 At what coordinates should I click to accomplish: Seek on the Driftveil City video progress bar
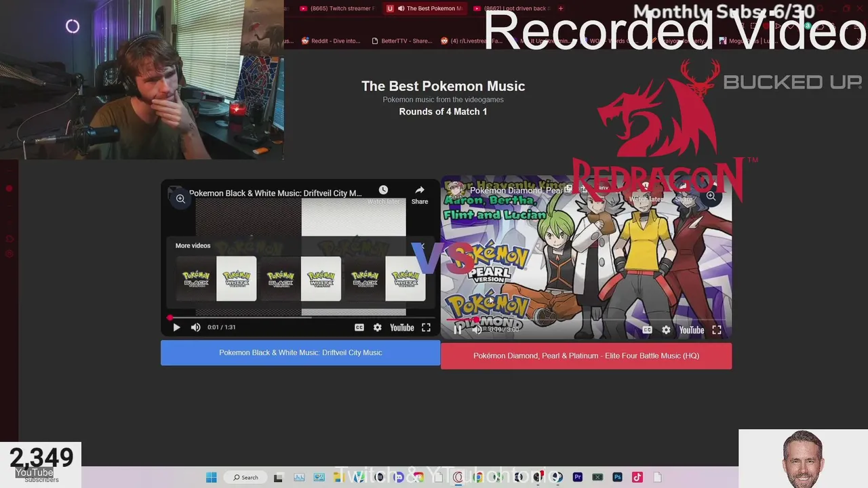click(300, 317)
